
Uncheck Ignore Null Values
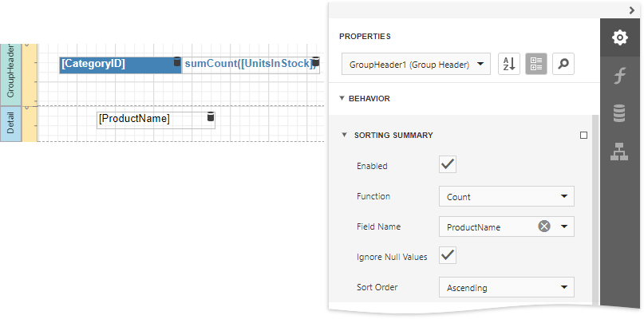tap(448, 256)
